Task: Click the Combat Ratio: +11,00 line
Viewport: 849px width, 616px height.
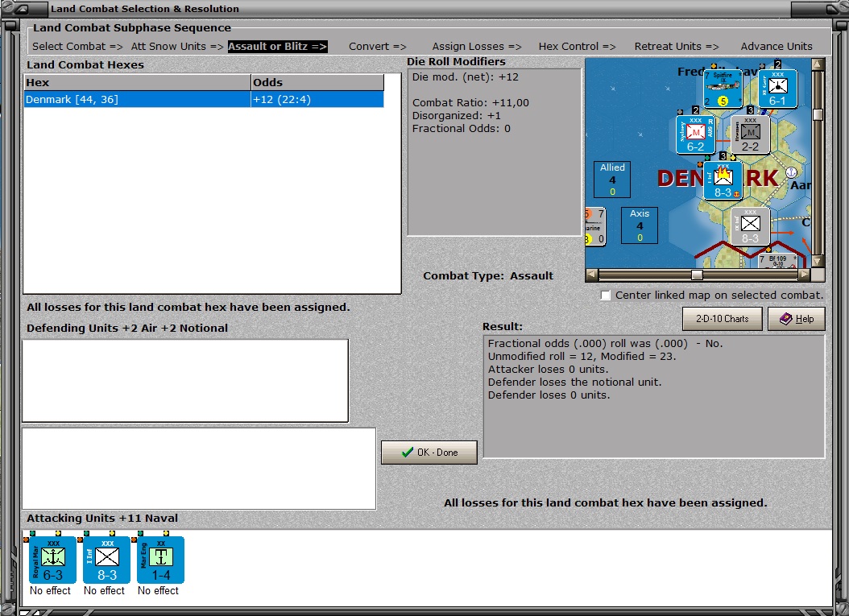Action: [x=470, y=102]
